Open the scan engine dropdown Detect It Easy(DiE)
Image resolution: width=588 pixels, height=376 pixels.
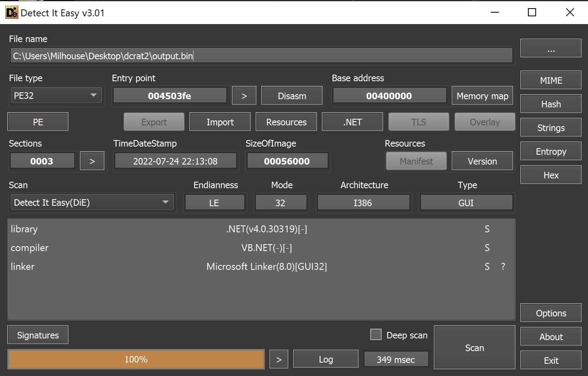(92, 202)
